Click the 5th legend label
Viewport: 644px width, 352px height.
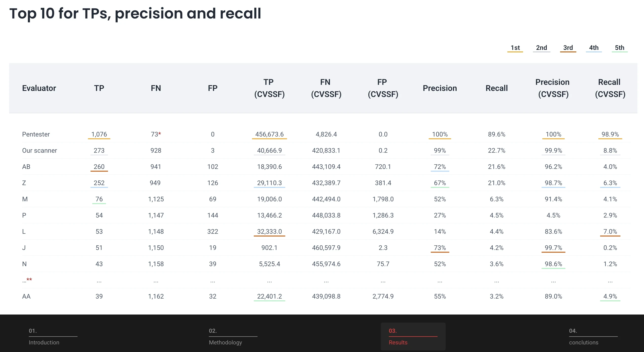619,48
